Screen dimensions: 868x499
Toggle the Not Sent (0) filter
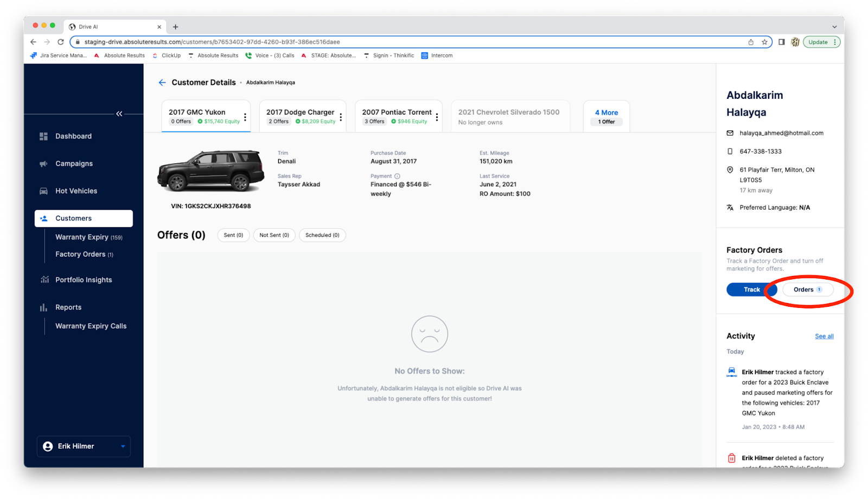274,235
